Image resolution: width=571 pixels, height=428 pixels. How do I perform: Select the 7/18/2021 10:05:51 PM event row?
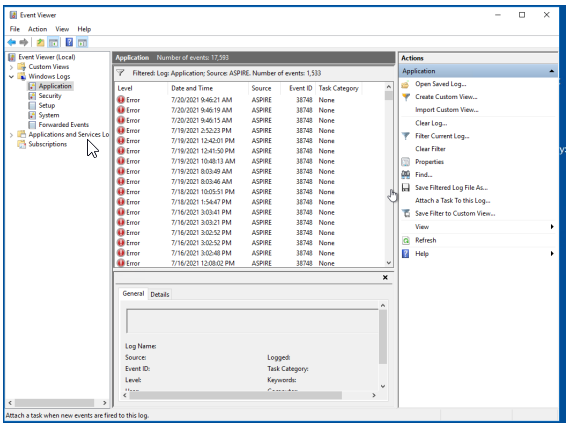(x=249, y=192)
